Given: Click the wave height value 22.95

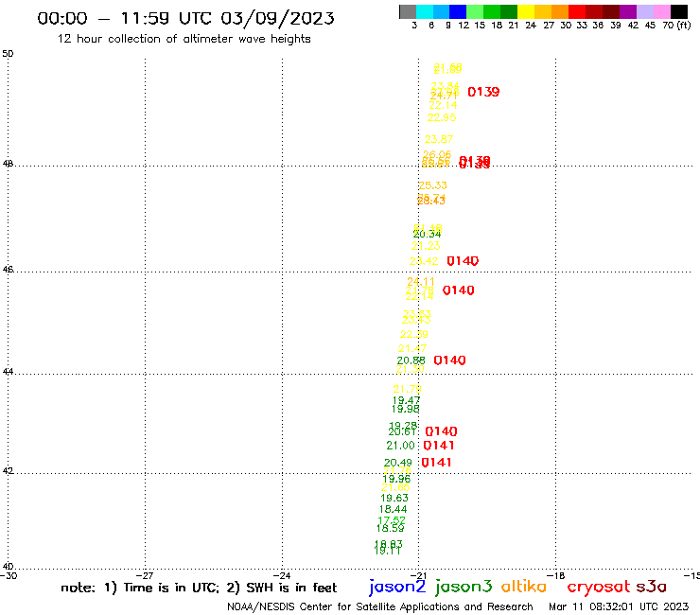Looking at the screenshot, I should (442, 117).
